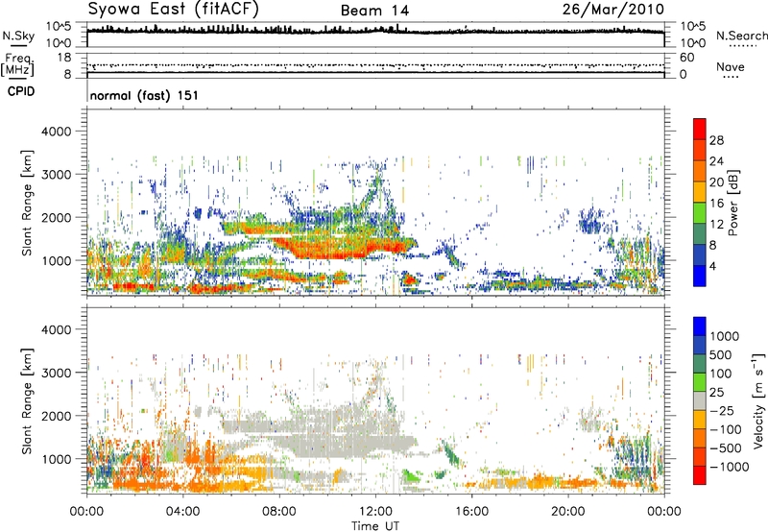Screen dimensions: 768x532
Task: Click the 'Velocity [m s-1]' colorbar label
Action: (758, 400)
